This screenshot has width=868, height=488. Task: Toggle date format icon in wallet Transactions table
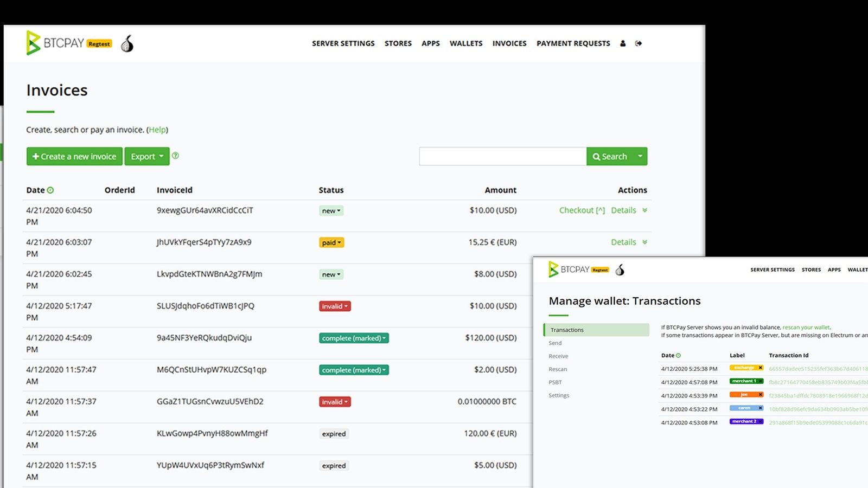(x=678, y=356)
